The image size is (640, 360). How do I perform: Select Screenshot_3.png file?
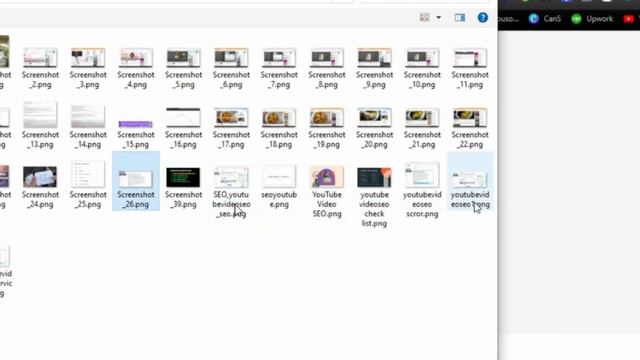pos(88,68)
